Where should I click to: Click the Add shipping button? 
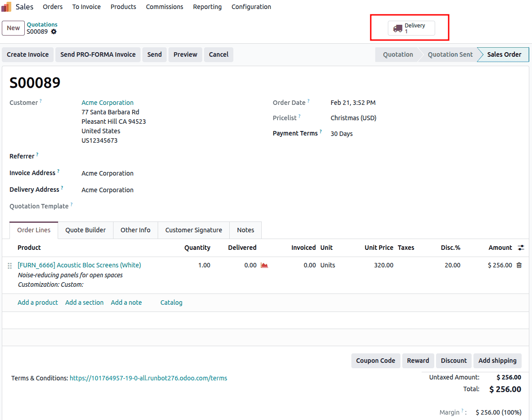coord(497,361)
